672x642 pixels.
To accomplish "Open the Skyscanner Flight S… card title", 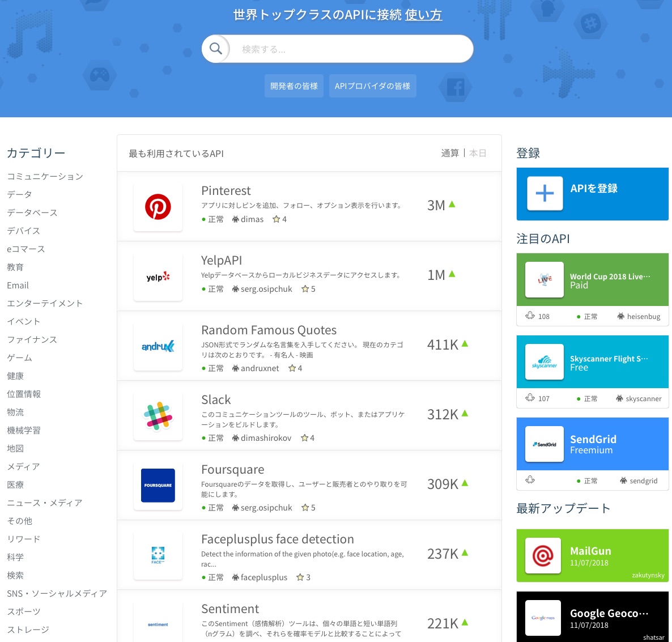I will [609, 359].
